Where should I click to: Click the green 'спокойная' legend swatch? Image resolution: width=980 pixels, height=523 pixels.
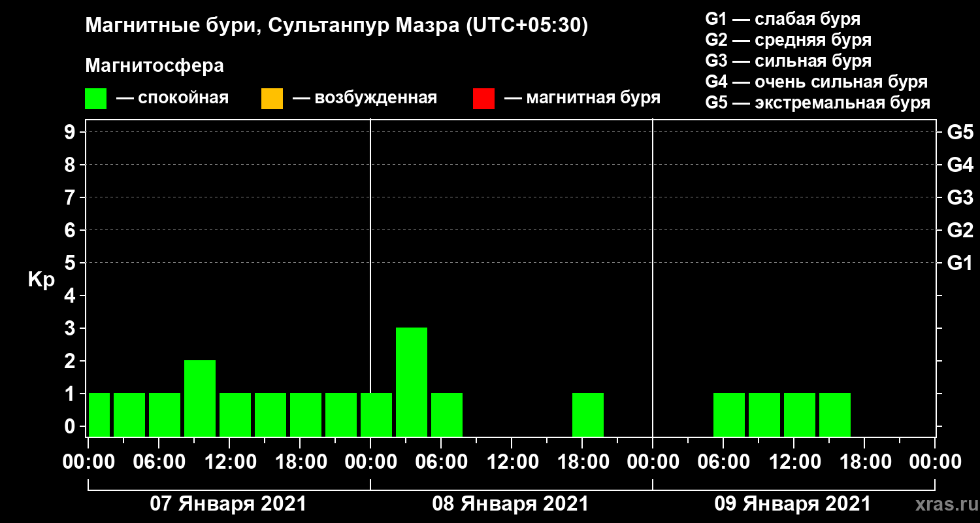tap(95, 99)
